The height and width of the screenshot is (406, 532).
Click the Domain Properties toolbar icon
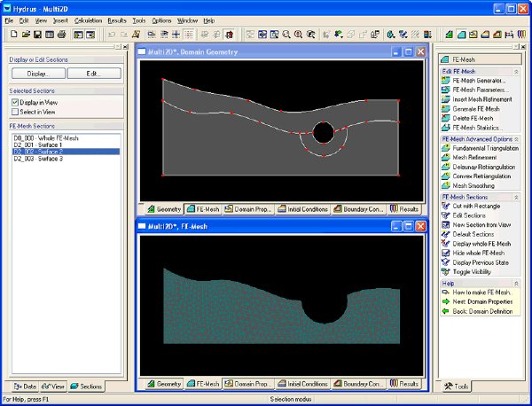point(473,35)
